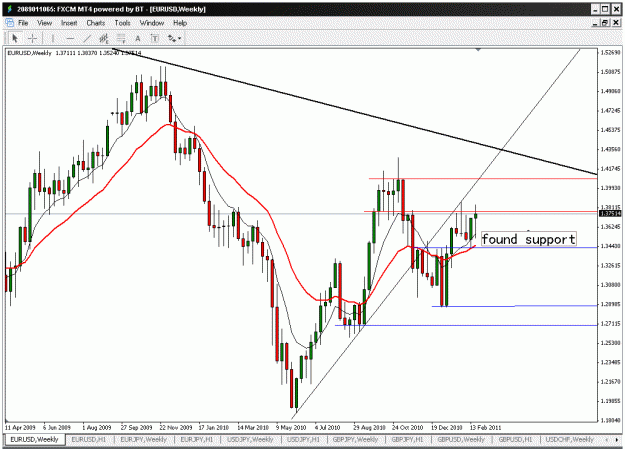Switch to the GBPJPY,Weekly chart tab
The image size is (625, 449).
pos(356,439)
